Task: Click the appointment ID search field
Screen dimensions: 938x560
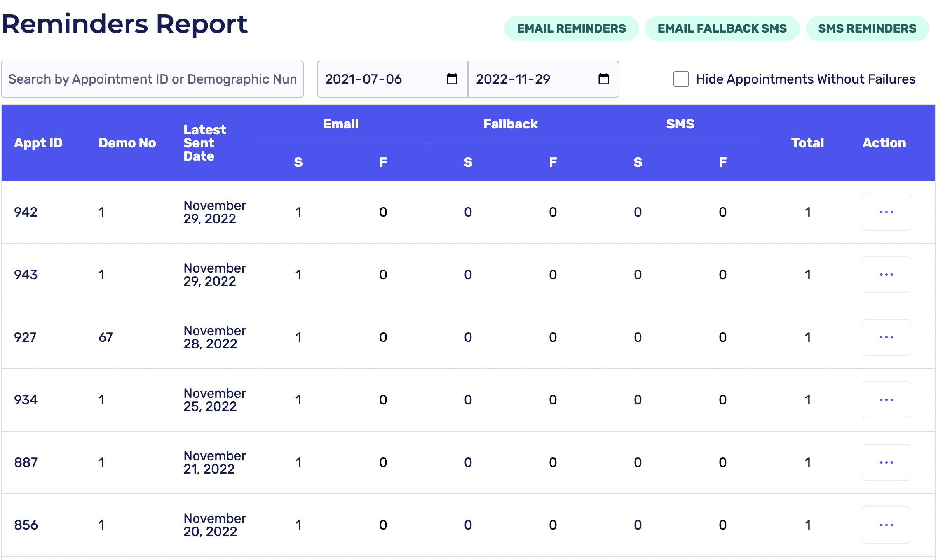Action: 152,79
